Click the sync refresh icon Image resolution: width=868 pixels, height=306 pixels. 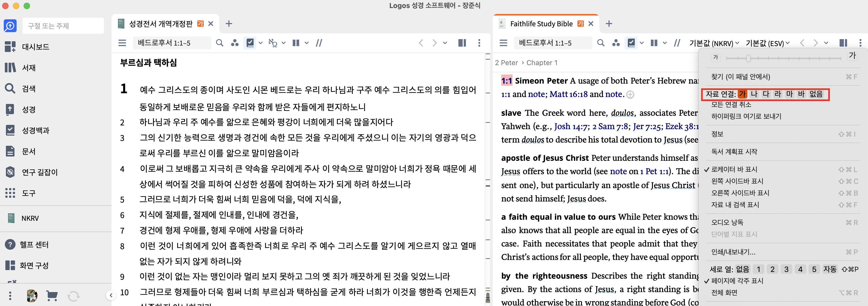[x=73, y=296]
